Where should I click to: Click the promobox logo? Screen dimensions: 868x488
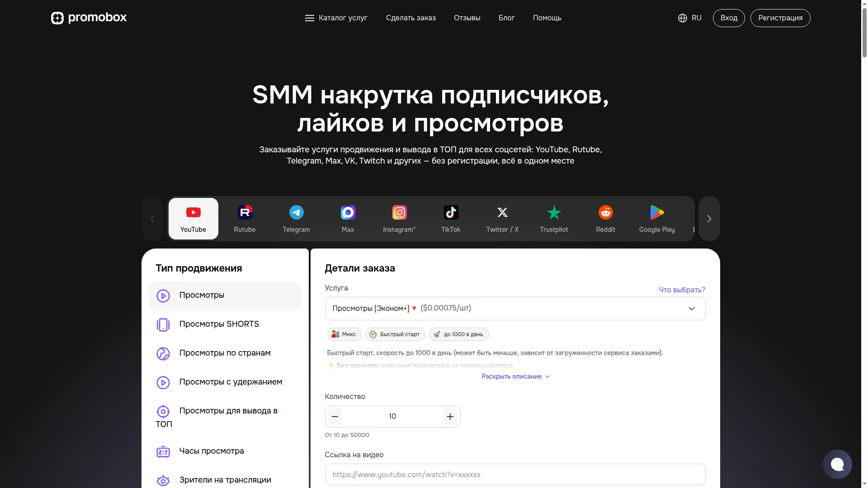[x=89, y=18]
